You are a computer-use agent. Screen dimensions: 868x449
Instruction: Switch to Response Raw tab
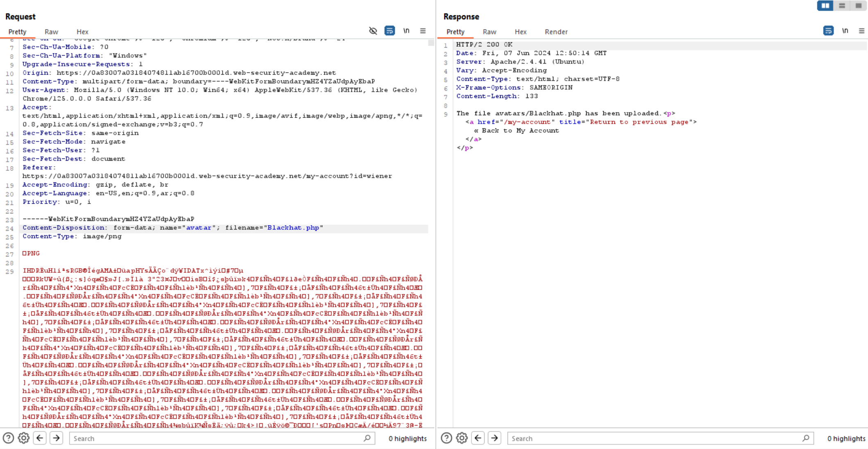click(490, 32)
